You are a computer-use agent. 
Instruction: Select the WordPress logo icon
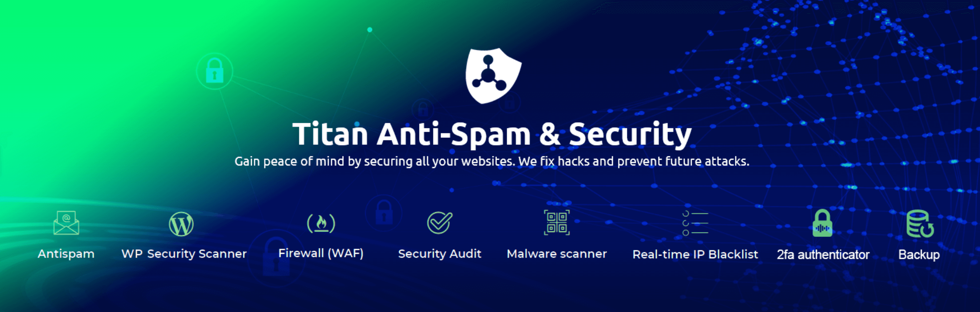pyautogui.click(x=181, y=224)
